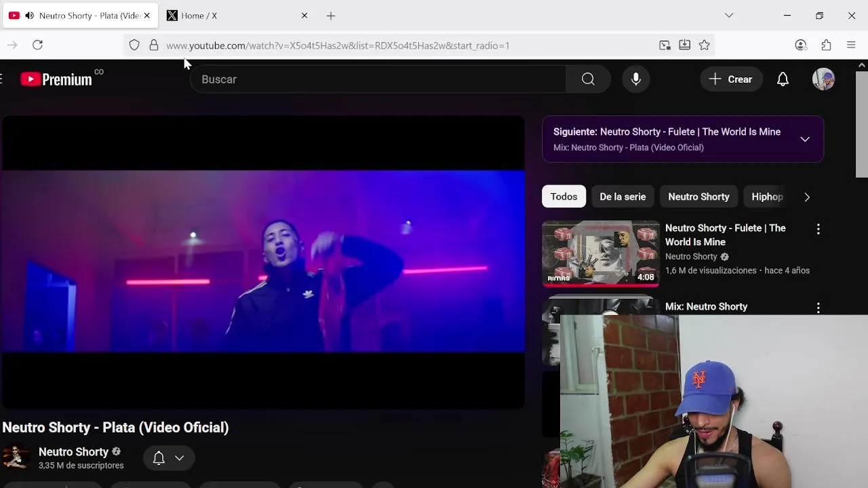Open Neutro Shorty channel name below video

73,452
